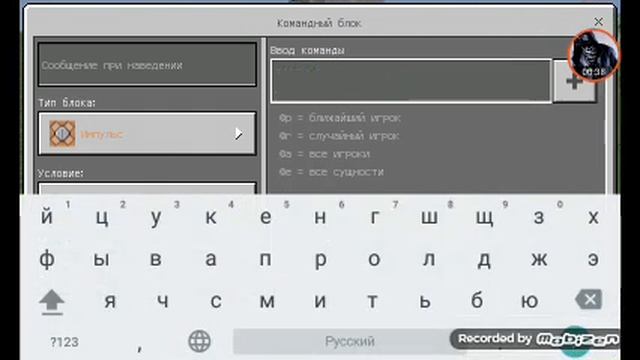Tap the и key
This screenshot has height=360, width=640.
320,301
